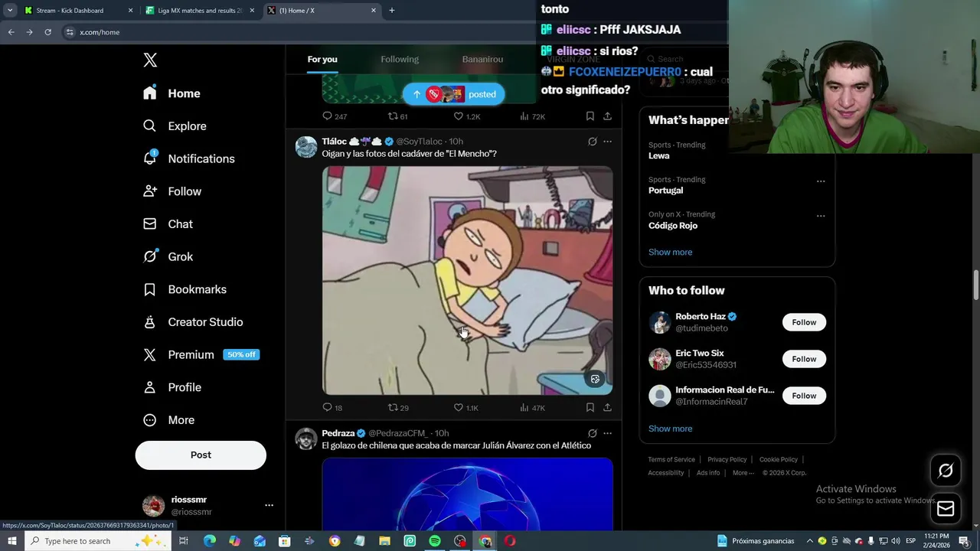The image size is (980, 551).
Task: Open the Código Rojo trending topic
Action: pyautogui.click(x=673, y=225)
